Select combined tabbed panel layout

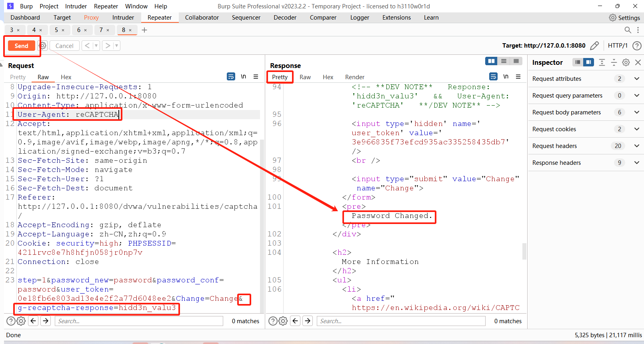pos(516,61)
